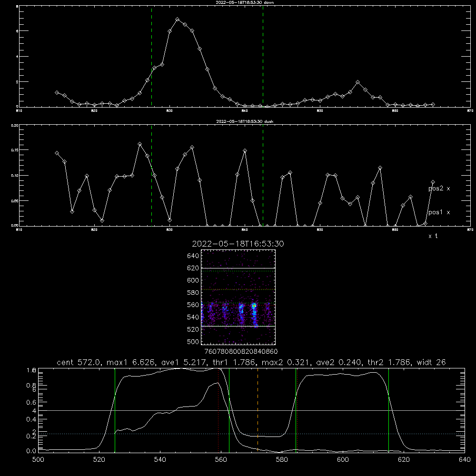
Task: Click the y-axis label 500 on spectrogram
Action: tap(193, 341)
